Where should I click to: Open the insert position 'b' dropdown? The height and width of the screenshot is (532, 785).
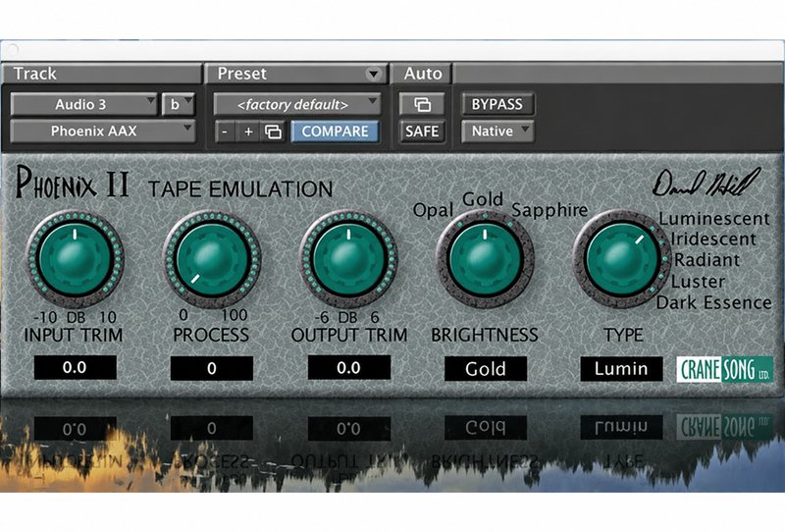pyautogui.click(x=179, y=104)
